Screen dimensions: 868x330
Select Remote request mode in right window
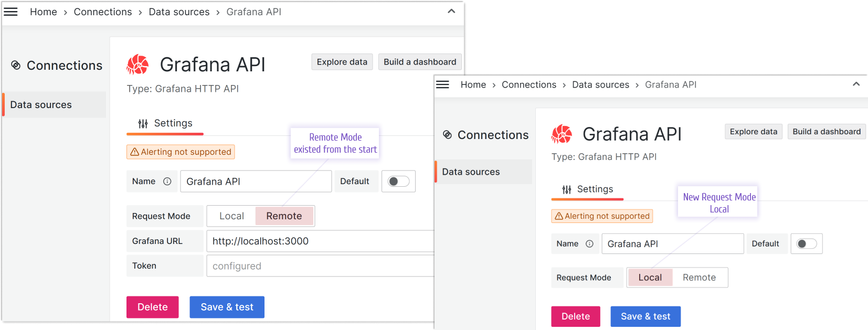point(699,278)
